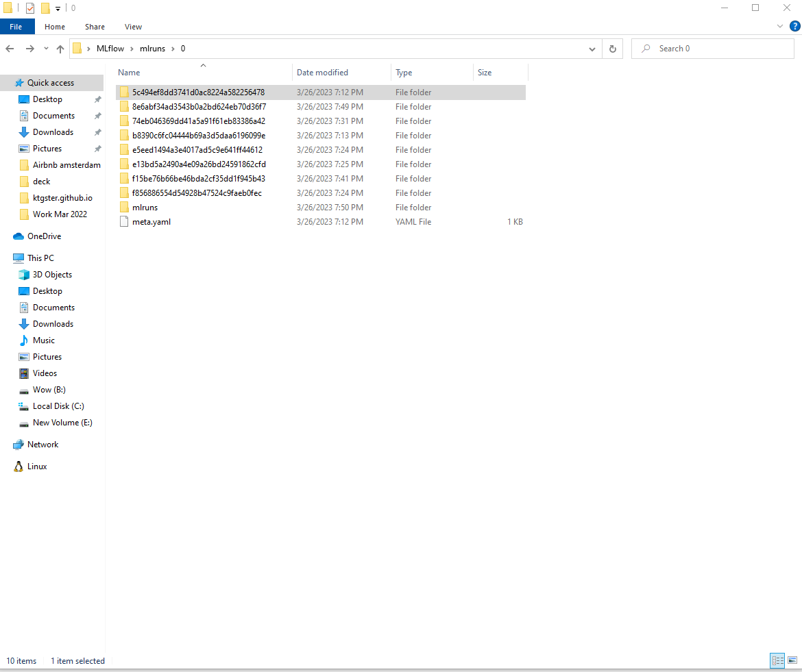802x672 pixels.
Task: Open the recent locations dropdown arrow
Action: [x=46, y=49]
